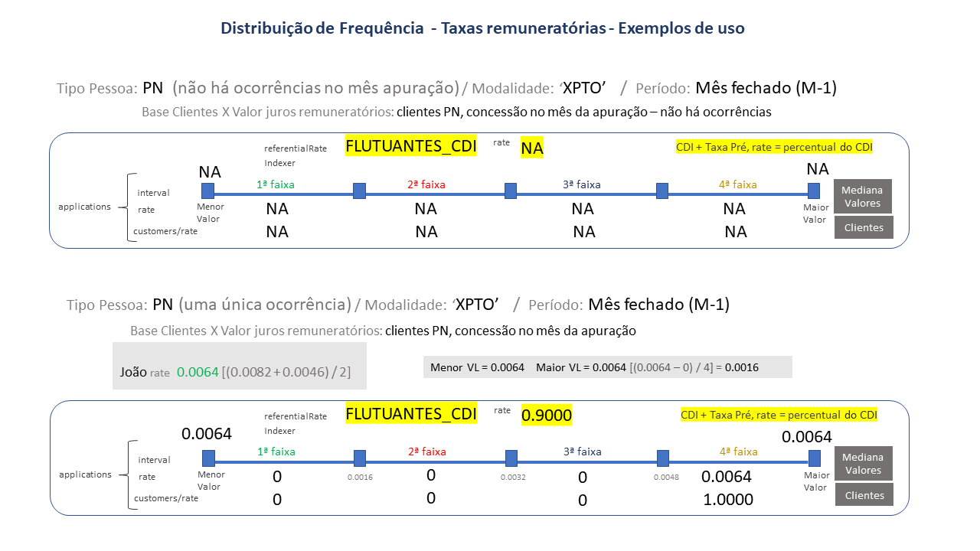Select the slide title Distribuição de Frequência
This screenshot has width=980, height=551.
(x=482, y=28)
